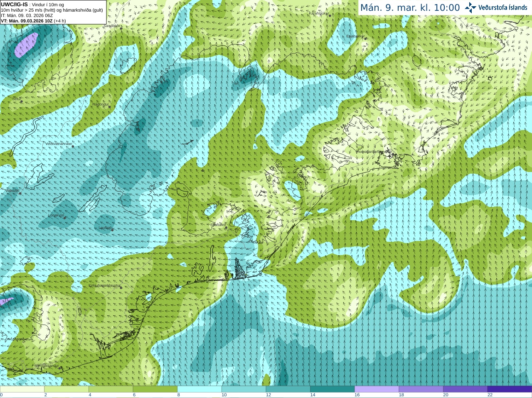532x398 pixels.
Task: Click the Eyjabakkar station marker dot
Action: tap(365, 38)
